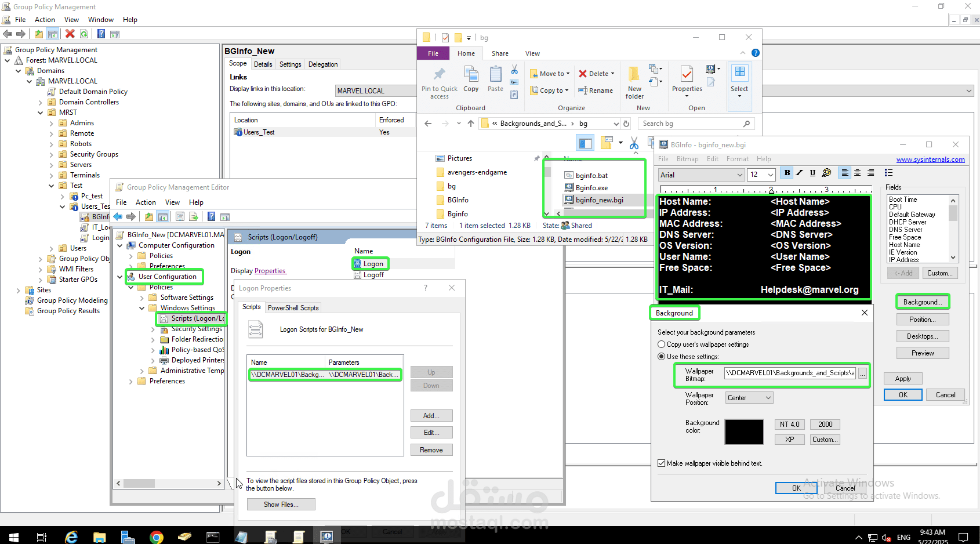Open the Format menu in BGInfo
Screen dimensions: 980x544
(737, 159)
